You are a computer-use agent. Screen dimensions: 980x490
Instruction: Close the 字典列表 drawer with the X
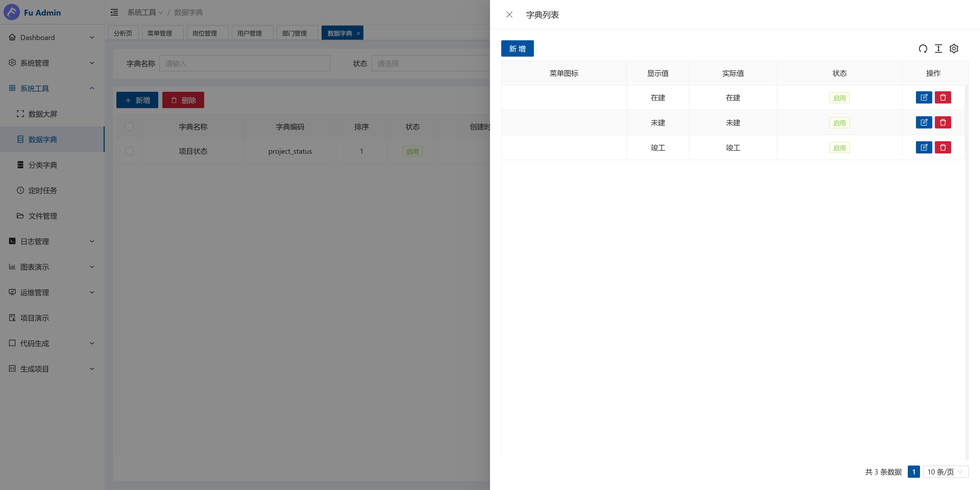point(509,15)
